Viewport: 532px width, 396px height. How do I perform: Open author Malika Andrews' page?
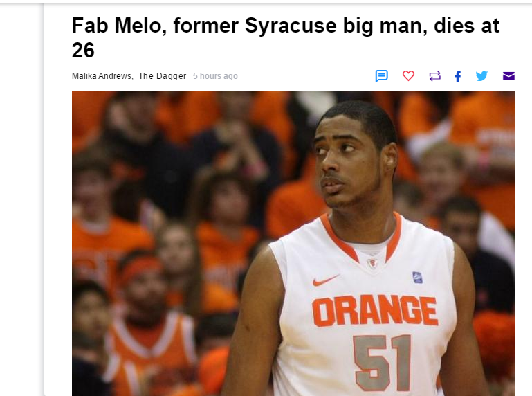[x=102, y=76]
